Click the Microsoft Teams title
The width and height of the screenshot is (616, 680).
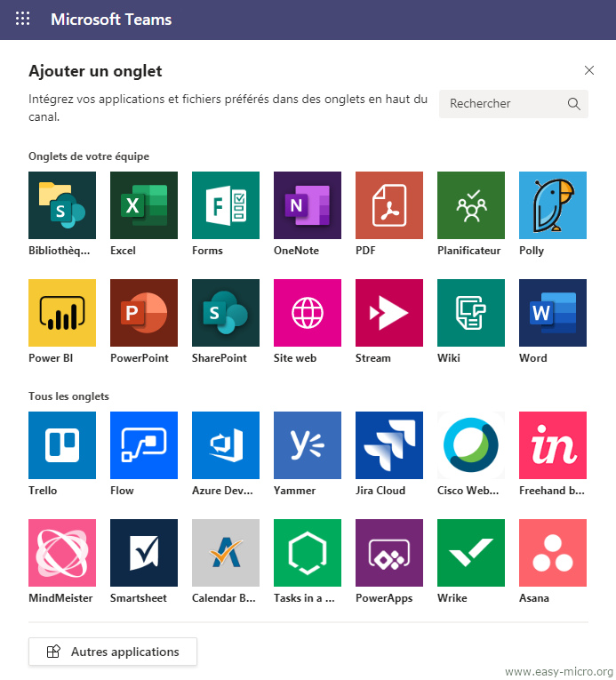111,20
